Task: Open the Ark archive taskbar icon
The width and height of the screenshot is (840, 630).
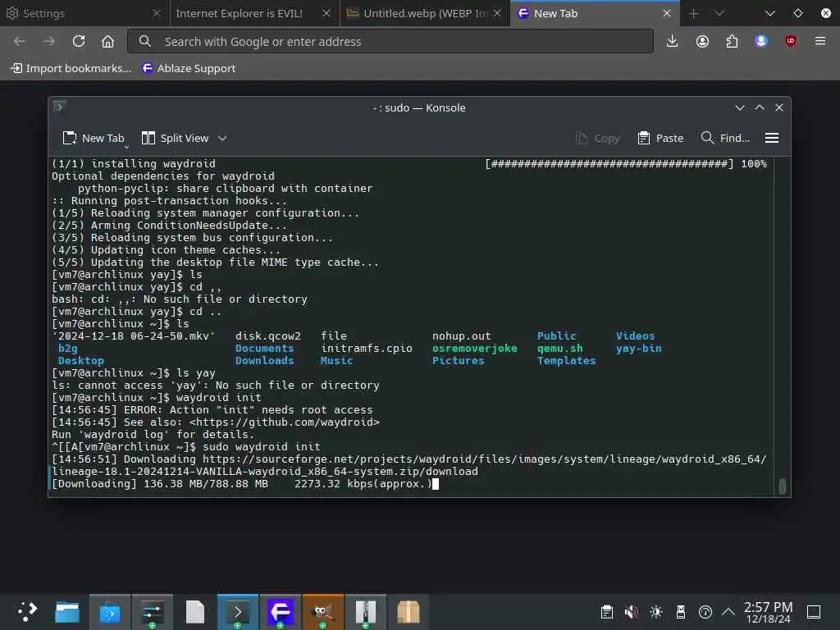Action: tap(365, 611)
